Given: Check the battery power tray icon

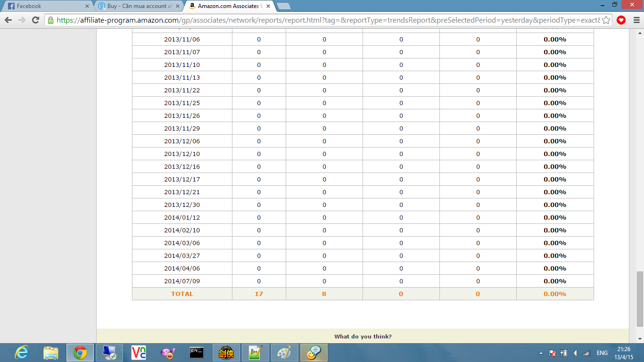Looking at the screenshot, I should coord(564,353).
